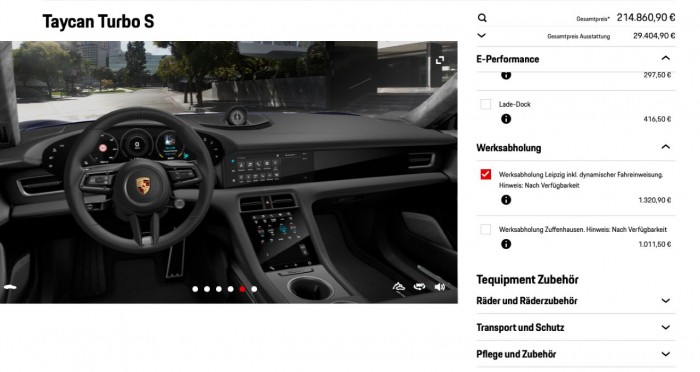
Task: Click the 1.011,50 € Zuffenhausen price
Action: click(654, 244)
